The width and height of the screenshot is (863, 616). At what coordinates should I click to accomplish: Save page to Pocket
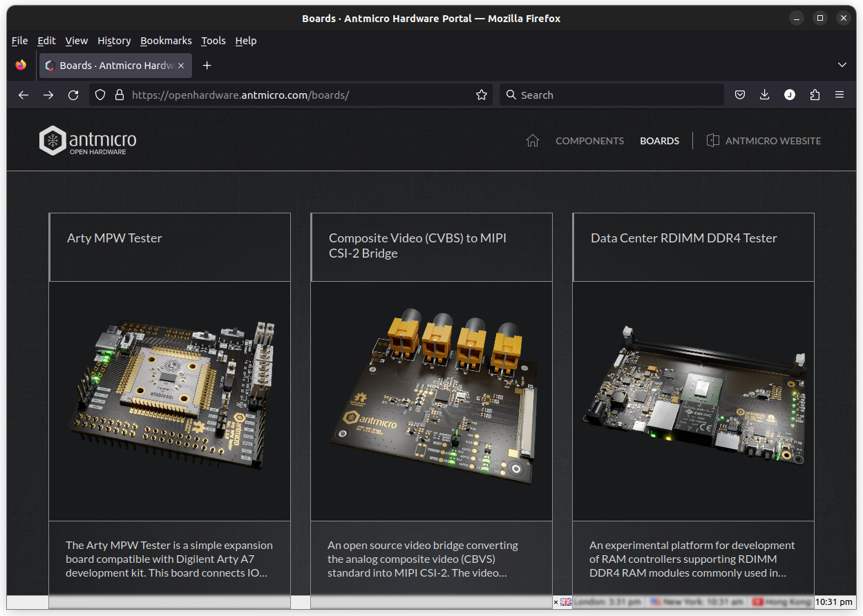tap(740, 95)
